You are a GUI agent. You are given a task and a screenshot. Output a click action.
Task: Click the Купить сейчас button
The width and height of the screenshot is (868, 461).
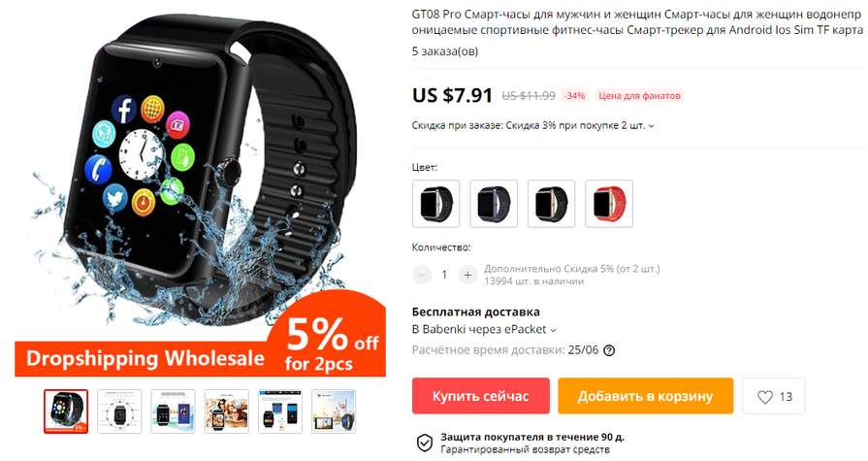coord(480,396)
